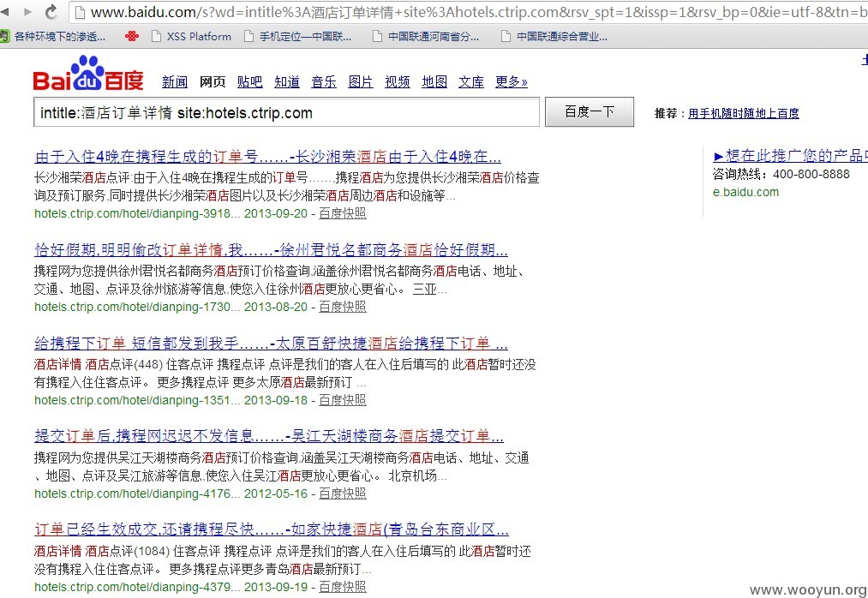Click the browser forward arrow
The image size is (868, 598).
click(x=27, y=11)
